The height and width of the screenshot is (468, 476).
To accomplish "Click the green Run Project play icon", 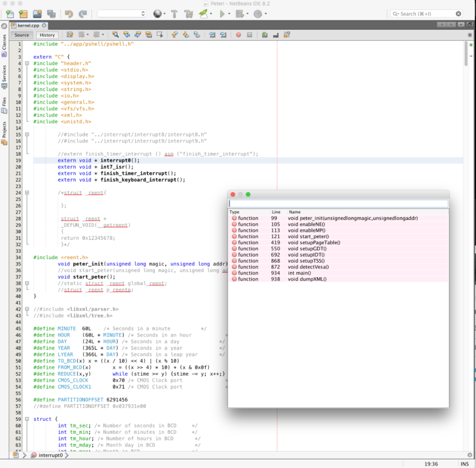I will 223,14.
